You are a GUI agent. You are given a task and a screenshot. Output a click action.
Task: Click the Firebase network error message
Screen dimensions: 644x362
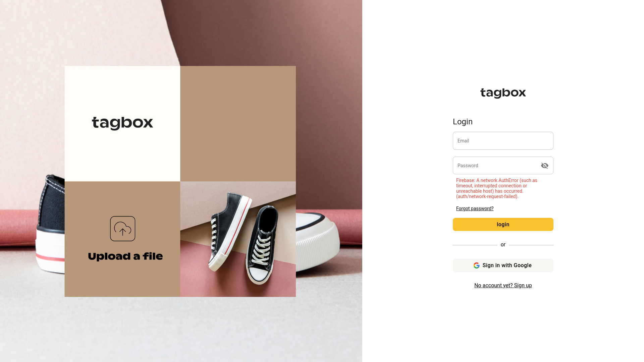point(497,188)
